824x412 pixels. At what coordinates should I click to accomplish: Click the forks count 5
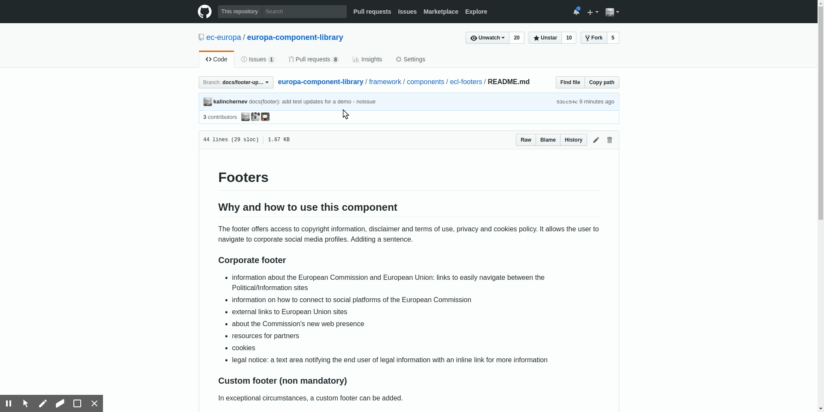(x=613, y=38)
